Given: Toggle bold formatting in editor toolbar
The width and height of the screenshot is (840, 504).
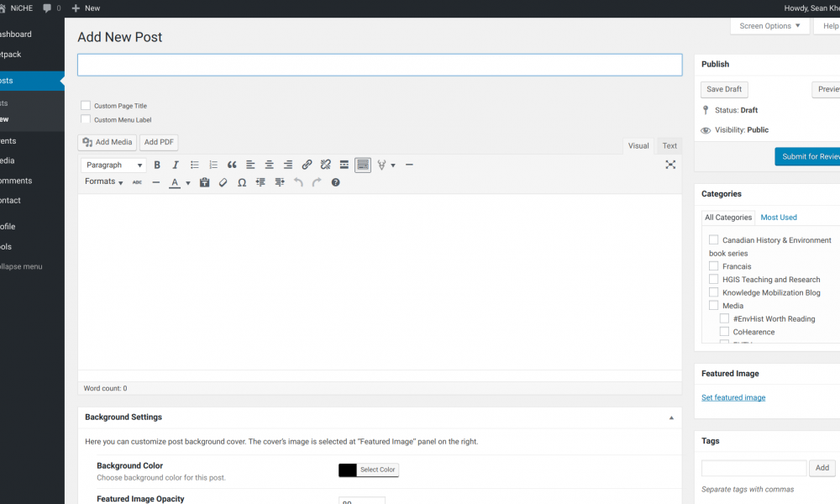Looking at the screenshot, I should click(157, 165).
